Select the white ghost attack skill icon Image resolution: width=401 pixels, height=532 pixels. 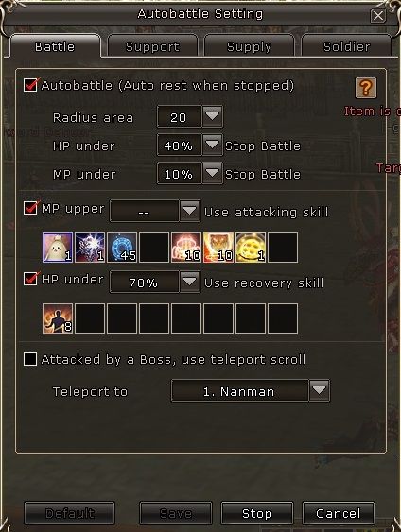(58, 248)
